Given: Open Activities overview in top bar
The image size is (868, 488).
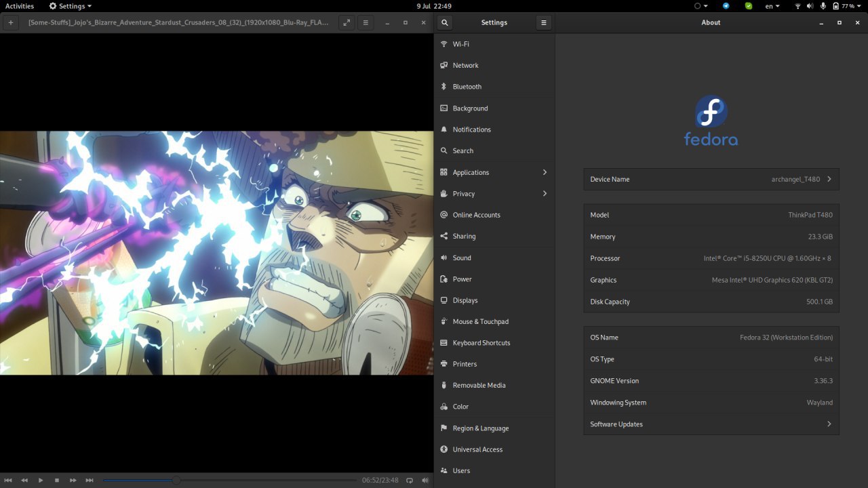Looking at the screenshot, I should tap(20, 6).
